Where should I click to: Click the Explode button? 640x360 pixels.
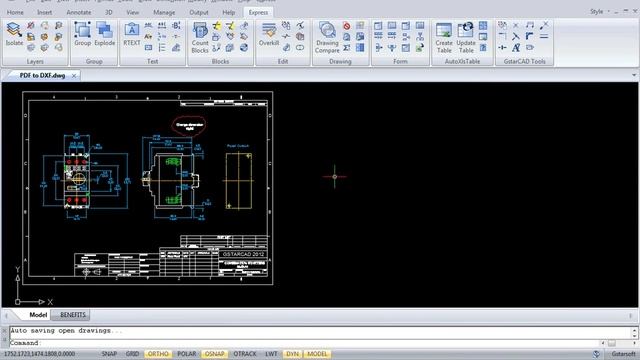(x=104, y=34)
